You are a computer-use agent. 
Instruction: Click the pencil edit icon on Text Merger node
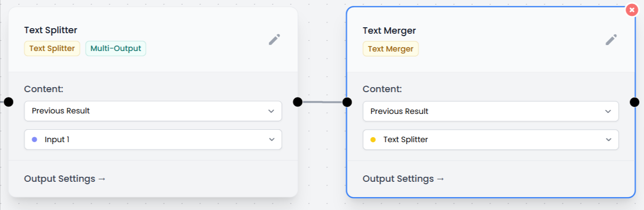611,40
